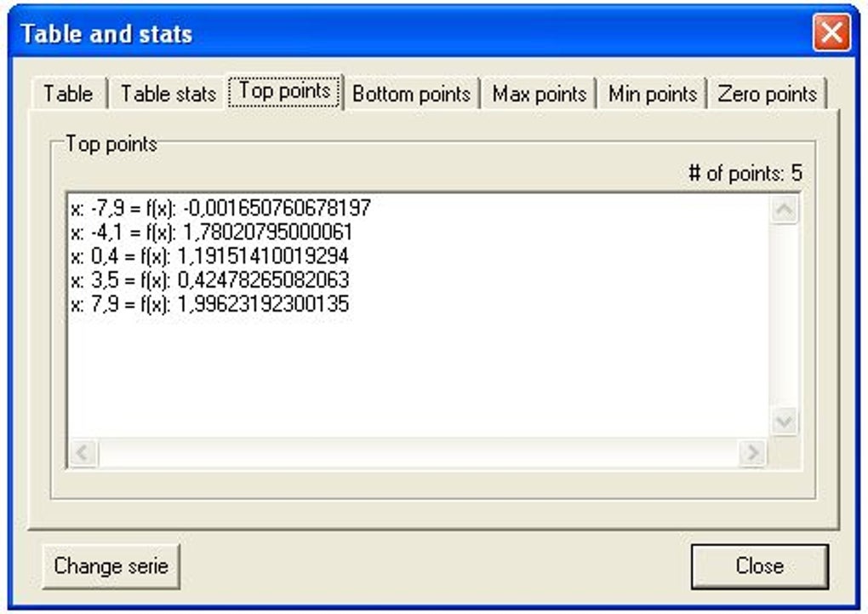Select the row x: -4,1 in the list
The height and width of the screenshot is (614, 868).
point(211,232)
